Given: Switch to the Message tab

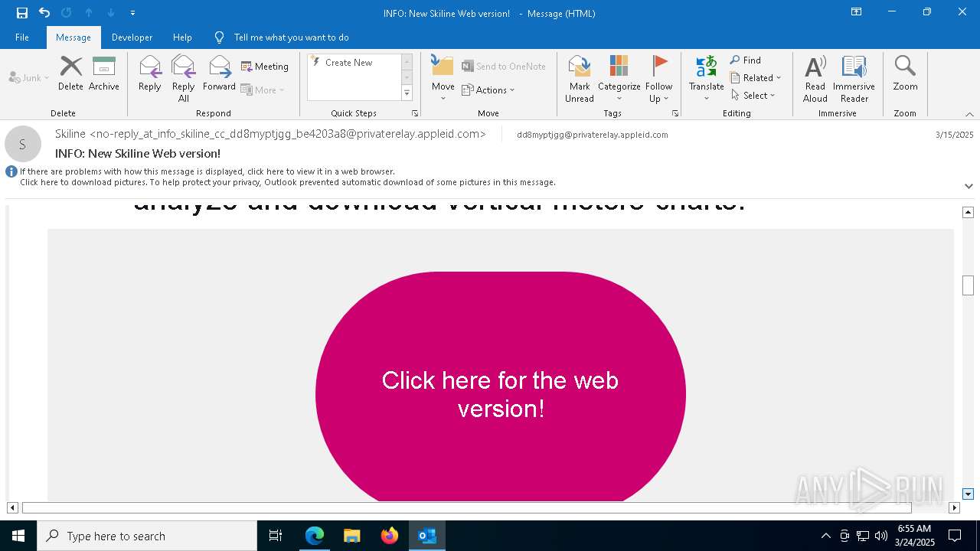Looking at the screenshot, I should tap(73, 37).
